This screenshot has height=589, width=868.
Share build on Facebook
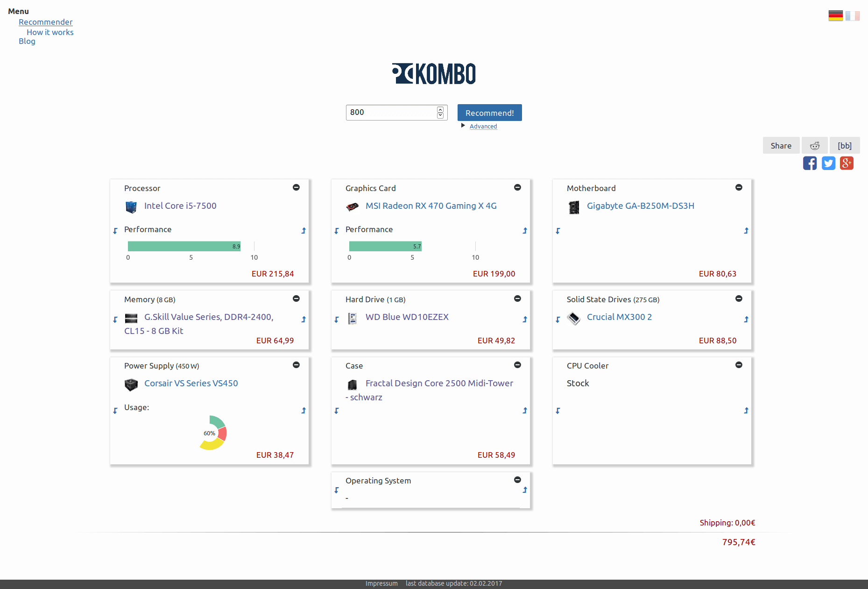(x=810, y=163)
